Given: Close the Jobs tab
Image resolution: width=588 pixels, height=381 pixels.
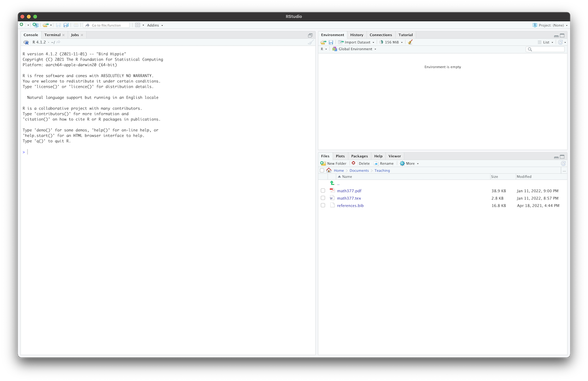Looking at the screenshot, I should 82,35.
